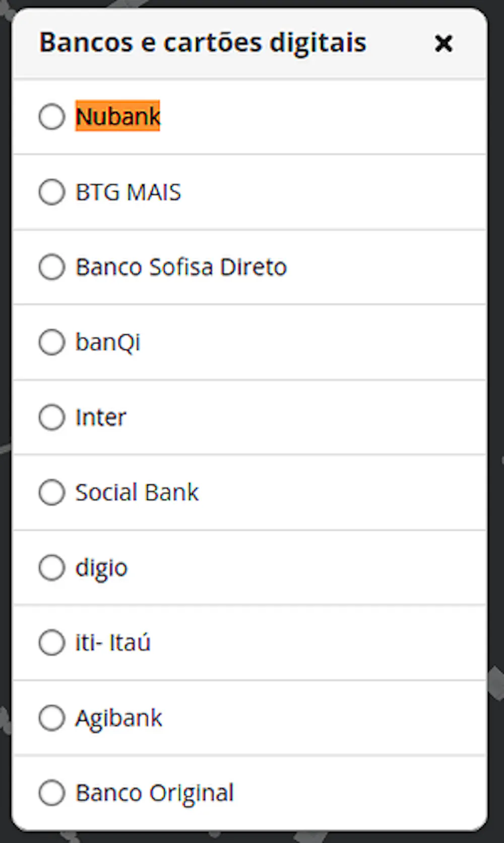Click the Inter text label

tap(101, 417)
